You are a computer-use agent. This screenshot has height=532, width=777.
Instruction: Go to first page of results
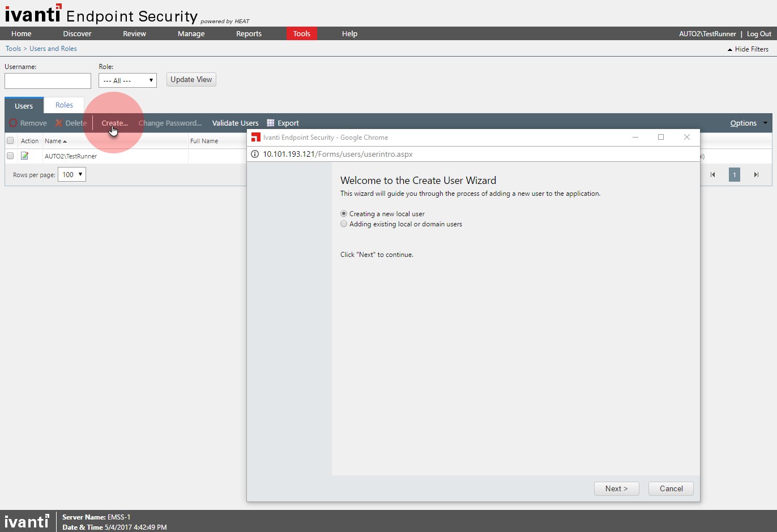click(712, 175)
